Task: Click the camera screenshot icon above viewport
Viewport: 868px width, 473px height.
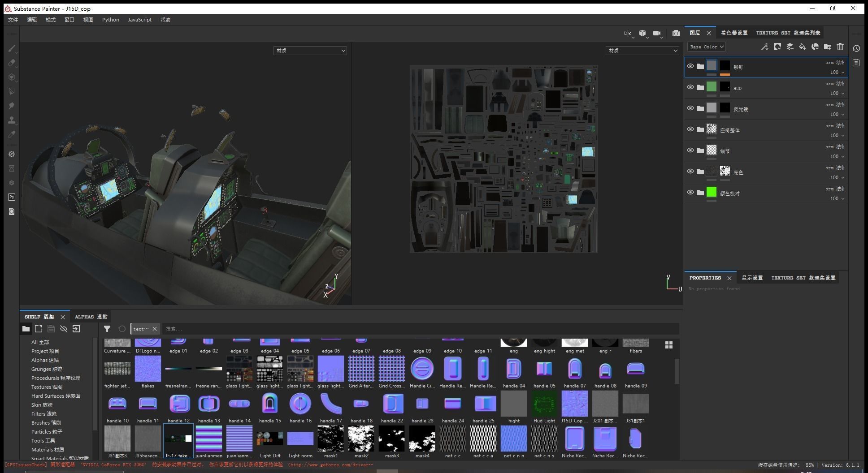Action: click(676, 33)
